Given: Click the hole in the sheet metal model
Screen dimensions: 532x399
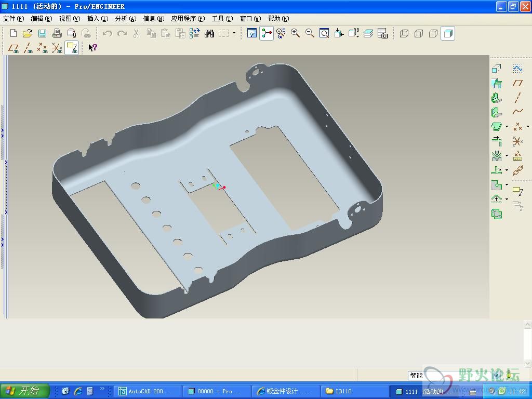Looking at the screenshot, I should 135,185.
